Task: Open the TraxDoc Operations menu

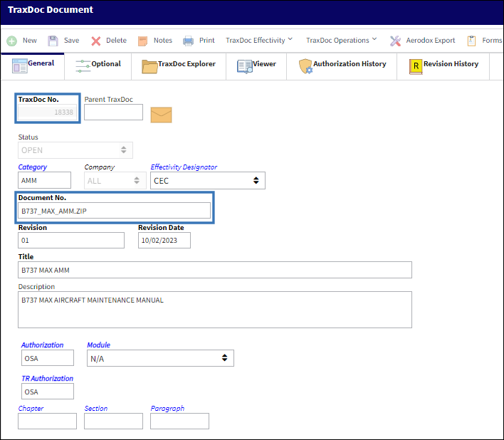Action: click(x=342, y=40)
